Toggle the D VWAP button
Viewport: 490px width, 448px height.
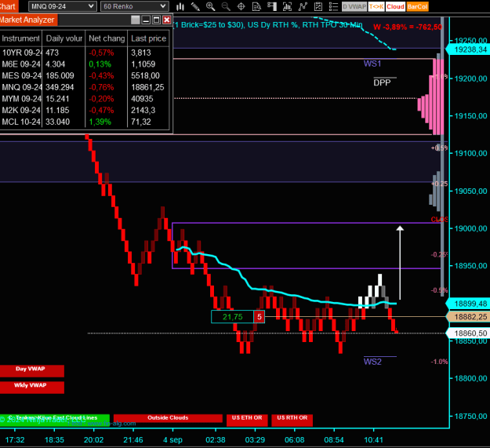[354, 6]
